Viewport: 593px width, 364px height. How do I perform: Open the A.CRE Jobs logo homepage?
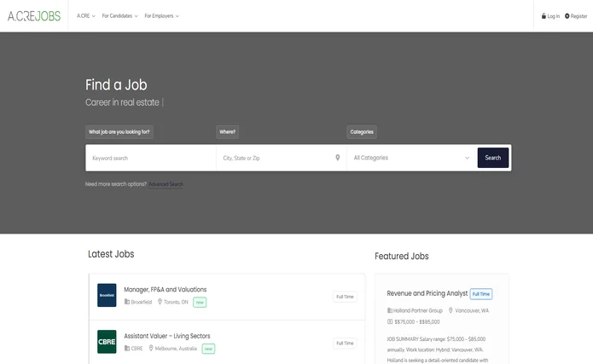(x=34, y=16)
